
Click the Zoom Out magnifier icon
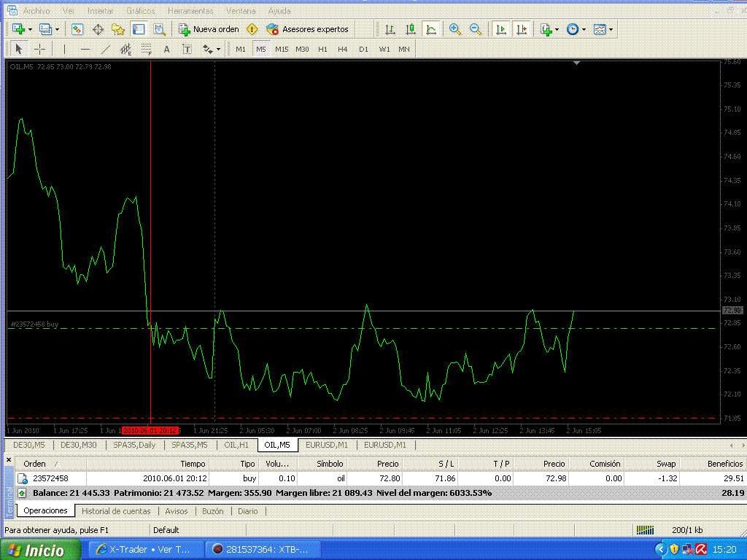(x=476, y=29)
